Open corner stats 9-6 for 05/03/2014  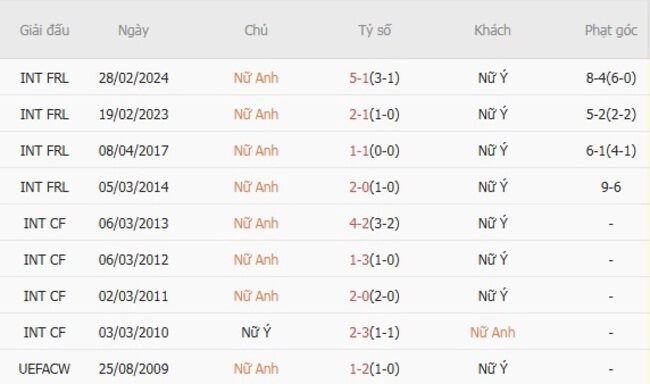[611, 187]
